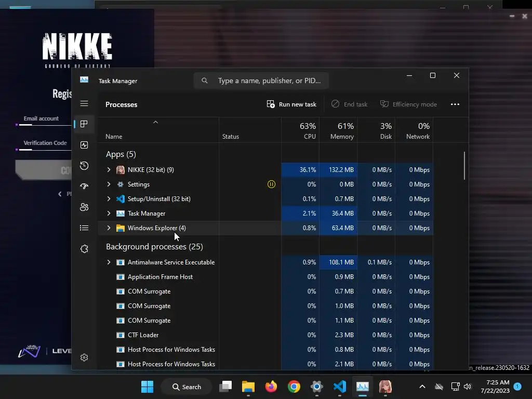Click Background processes (25) group header
The height and width of the screenshot is (399, 532).
pos(154,247)
